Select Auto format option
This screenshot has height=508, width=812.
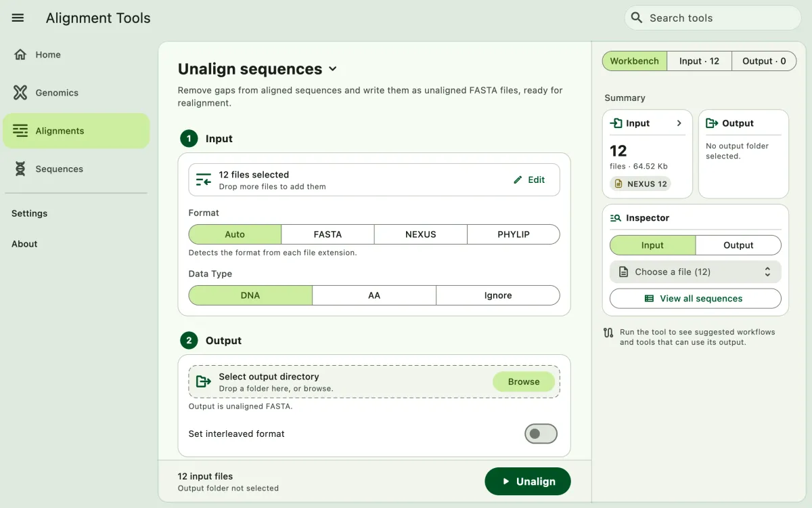pyautogui.click(x=235, y=234)
